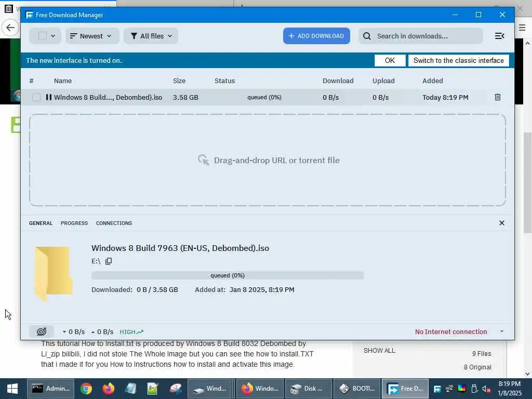The height and width of the screenshot is (399, 532).
Task: Click the colorful display tray icon
Action: point(461,389)
